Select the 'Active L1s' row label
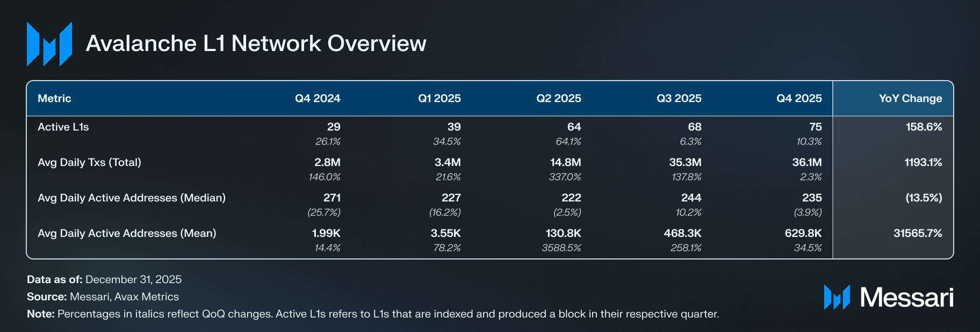980x332 pixels. (63, 127)
